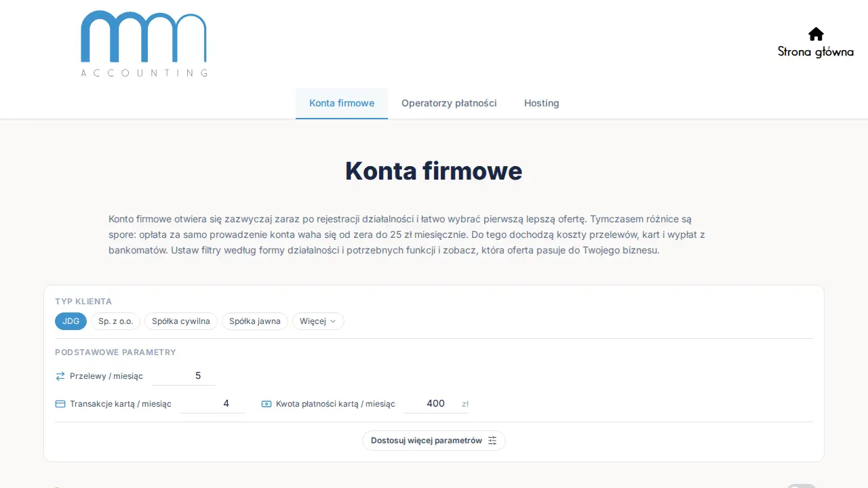Click the large Konta firmowe page heading
This screenshot has width=868, height=488.
click(x=434, y=171)
